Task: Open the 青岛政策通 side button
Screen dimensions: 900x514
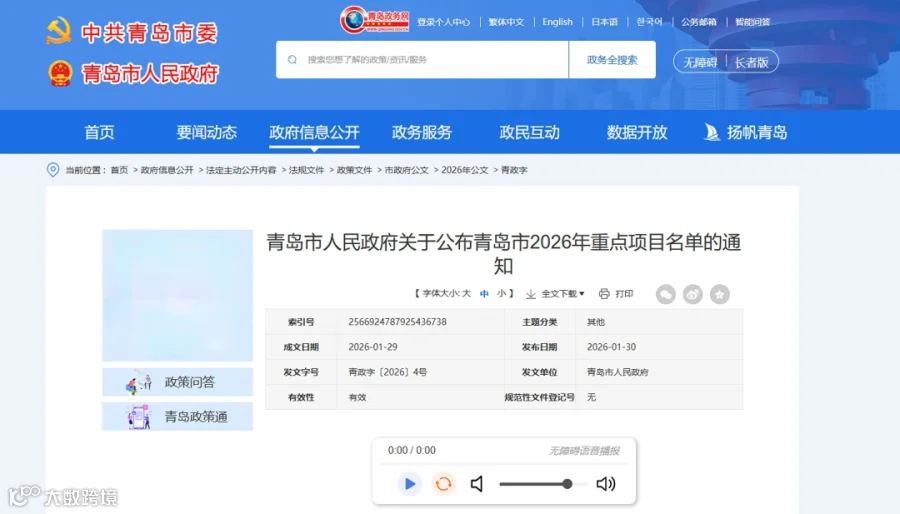Action: pos(177,416)
